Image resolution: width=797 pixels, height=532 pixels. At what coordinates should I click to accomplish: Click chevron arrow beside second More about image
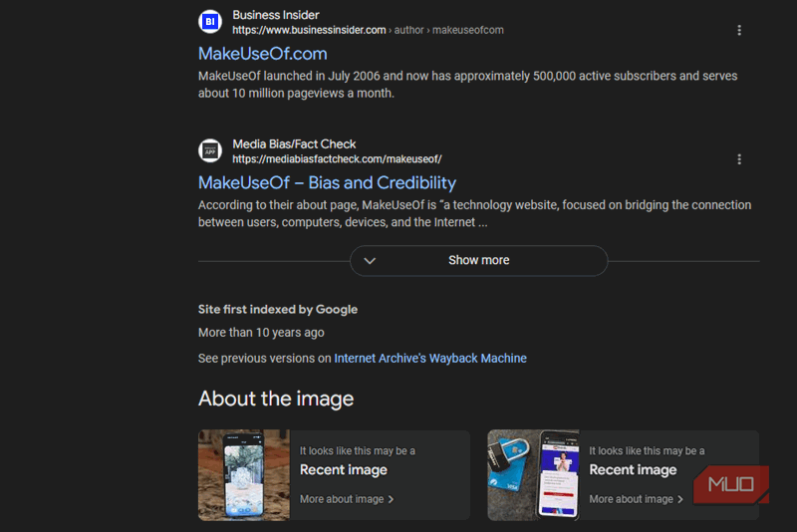(x=679, y=499)
